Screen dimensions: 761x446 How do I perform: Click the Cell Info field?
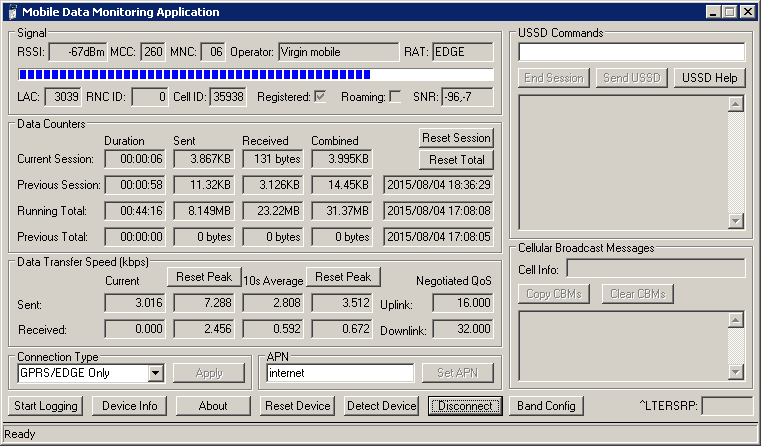(x=656, y=268)
